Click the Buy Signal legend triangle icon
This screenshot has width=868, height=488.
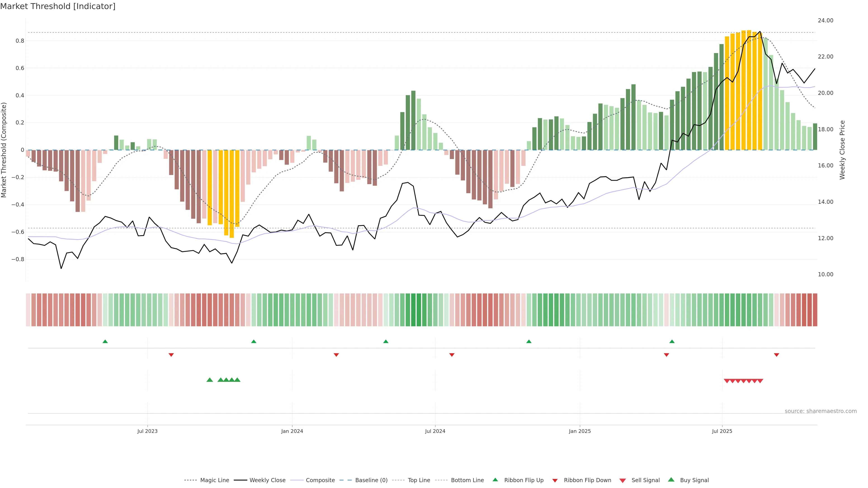pos(671,480)
